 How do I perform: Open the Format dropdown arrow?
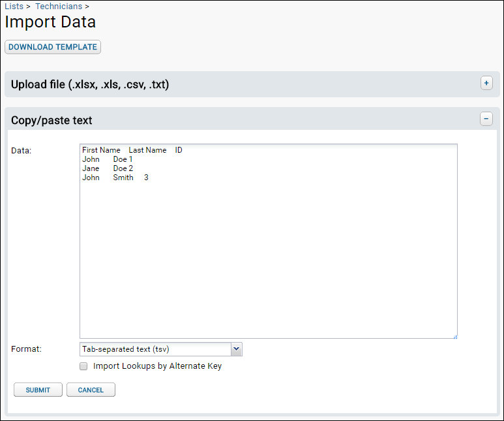click(x=236, y=349)
